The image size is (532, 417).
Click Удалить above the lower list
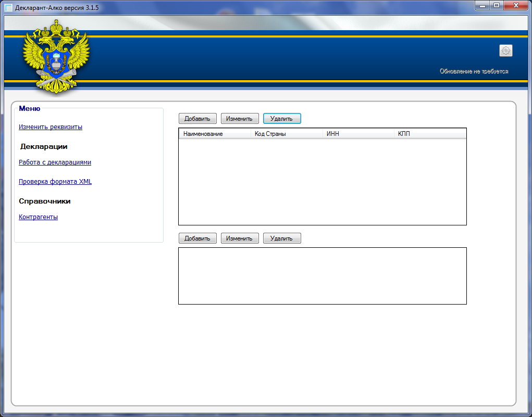282,238
